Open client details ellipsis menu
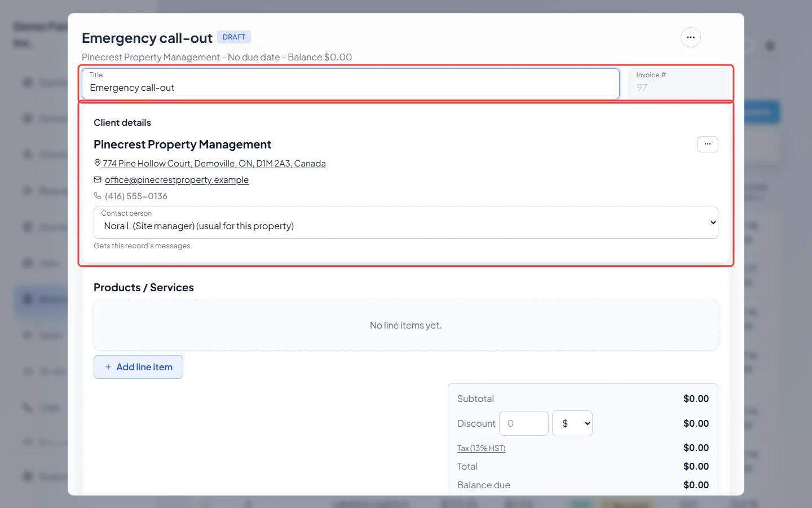This screenshot has height=508, width=812. 707,144
